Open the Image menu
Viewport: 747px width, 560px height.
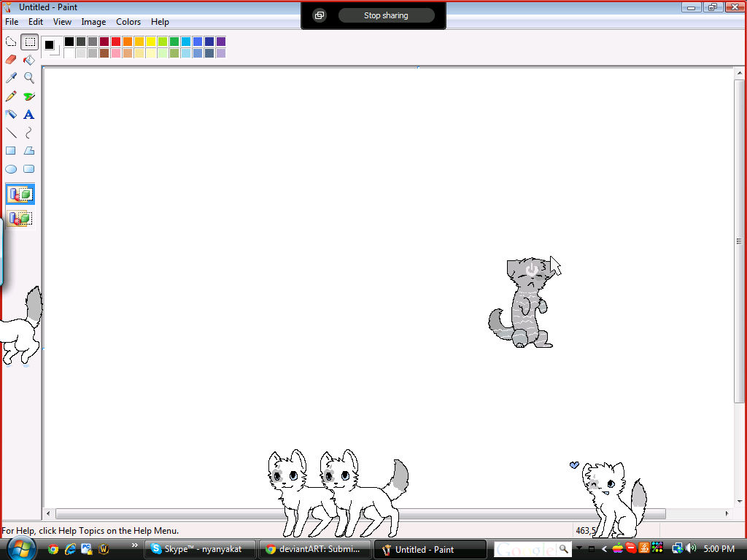click(93, 22)
